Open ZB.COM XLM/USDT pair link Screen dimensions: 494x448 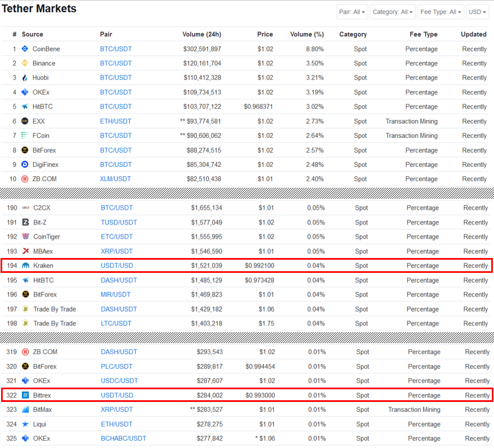pos(115,179)
